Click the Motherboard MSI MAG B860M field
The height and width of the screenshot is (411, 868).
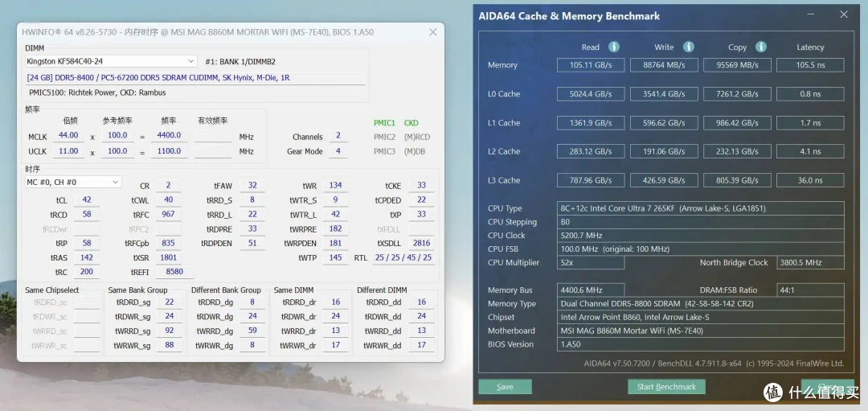(x=700, y=331)
